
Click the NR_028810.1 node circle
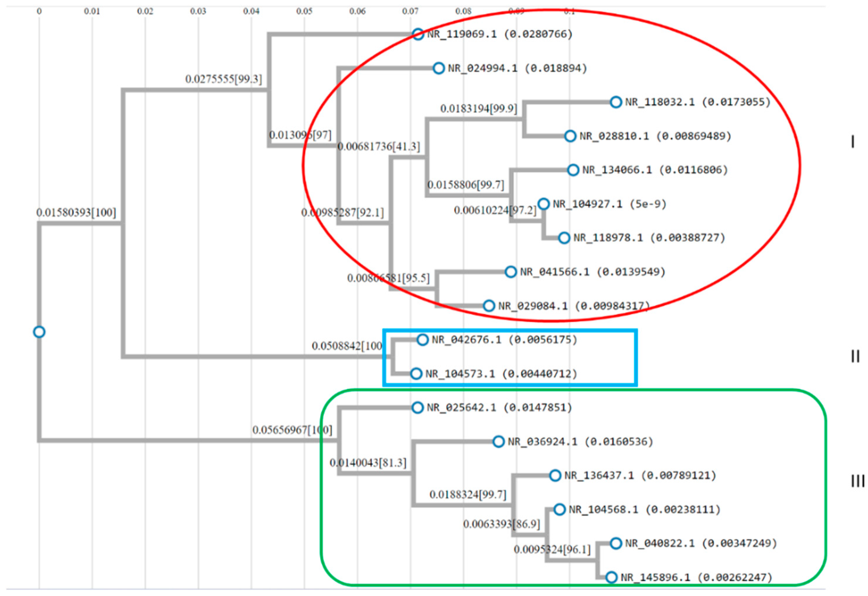tap(570, 136)
